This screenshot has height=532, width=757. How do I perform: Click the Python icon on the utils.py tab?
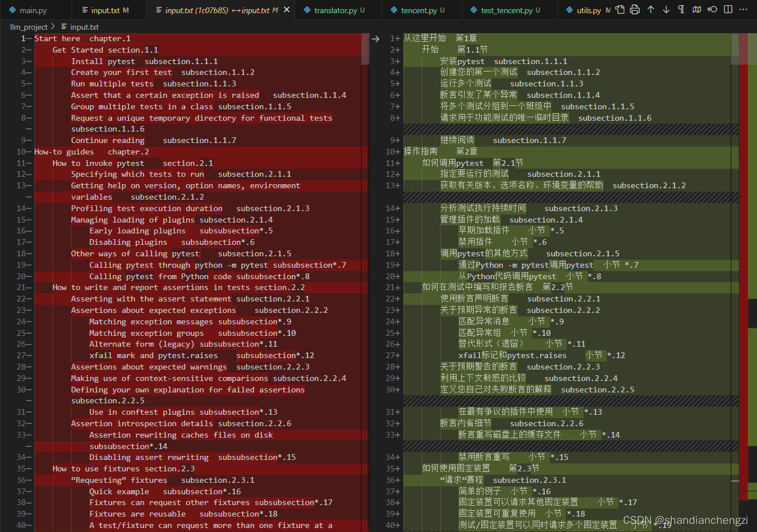click(x=569, y=10)
